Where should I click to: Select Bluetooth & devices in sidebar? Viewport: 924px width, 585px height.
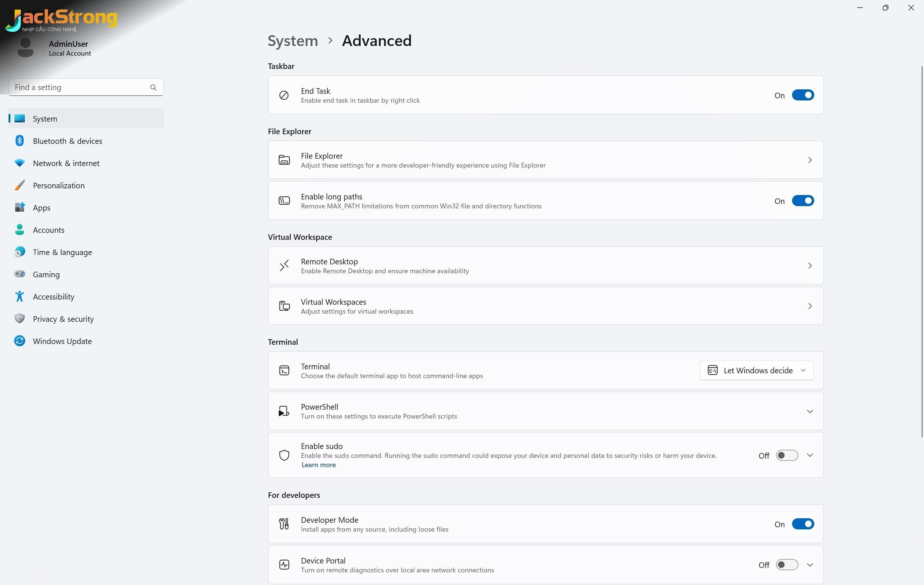86,141
